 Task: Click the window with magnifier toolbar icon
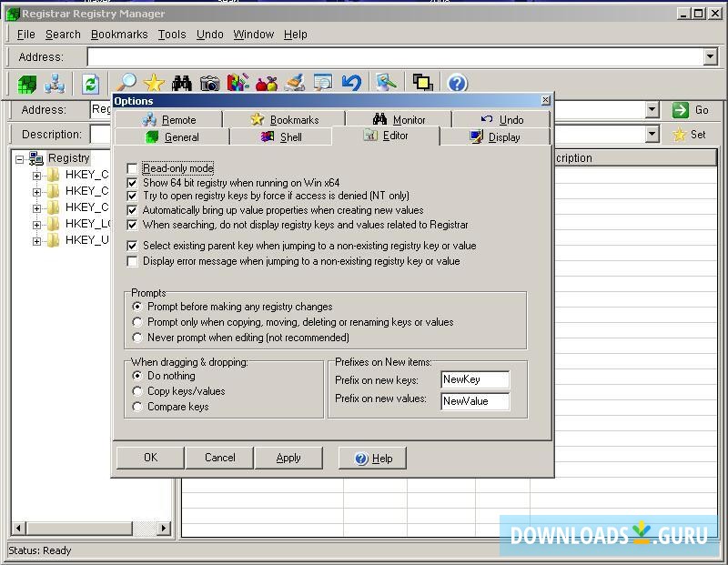[x=323, y=83]
